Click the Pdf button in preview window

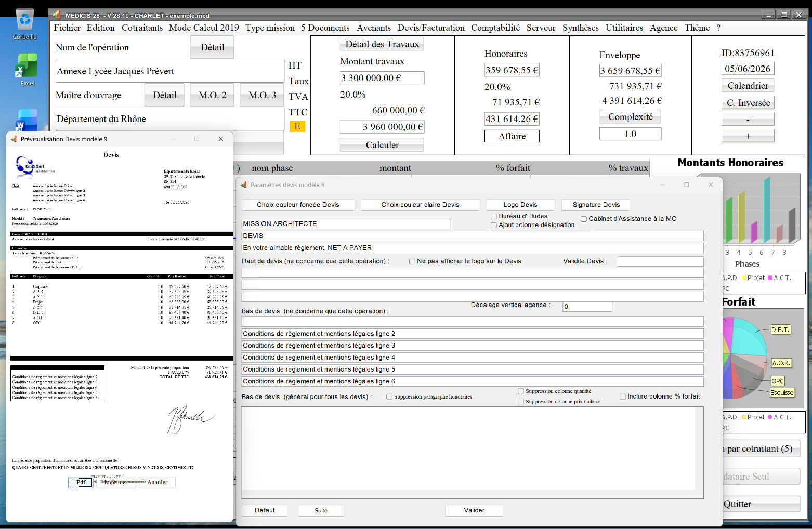click(x=81, y=482)
